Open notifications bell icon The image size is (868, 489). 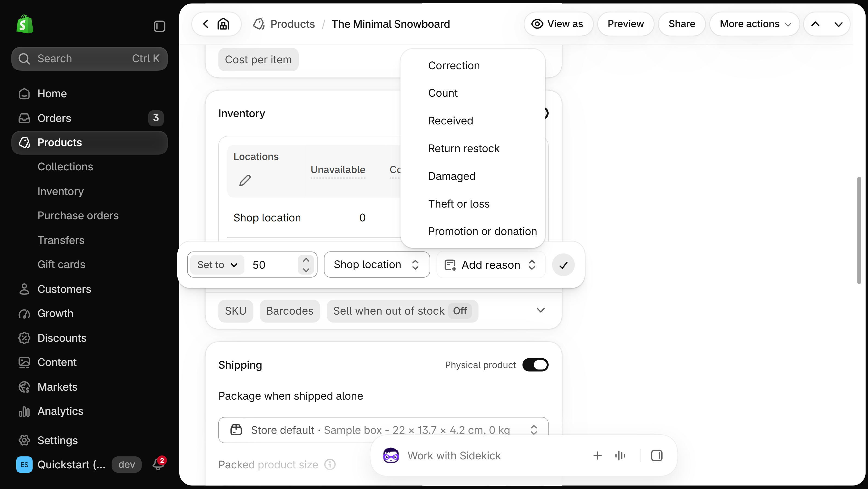click(158, 464)
